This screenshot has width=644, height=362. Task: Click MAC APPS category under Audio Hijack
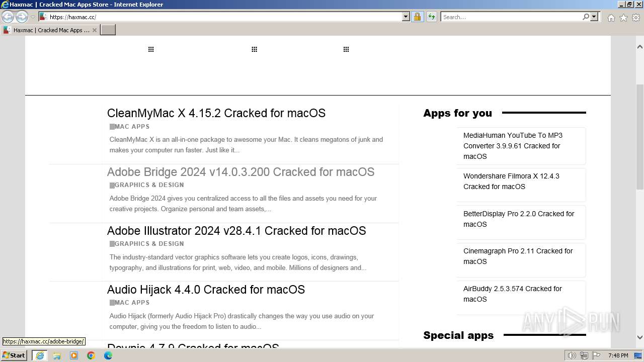click(132, 303)
